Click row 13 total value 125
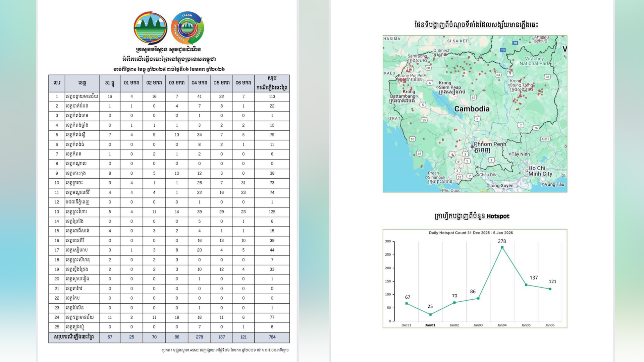The image size is (644, 362). pyautogui.click(x=272, y=212)
